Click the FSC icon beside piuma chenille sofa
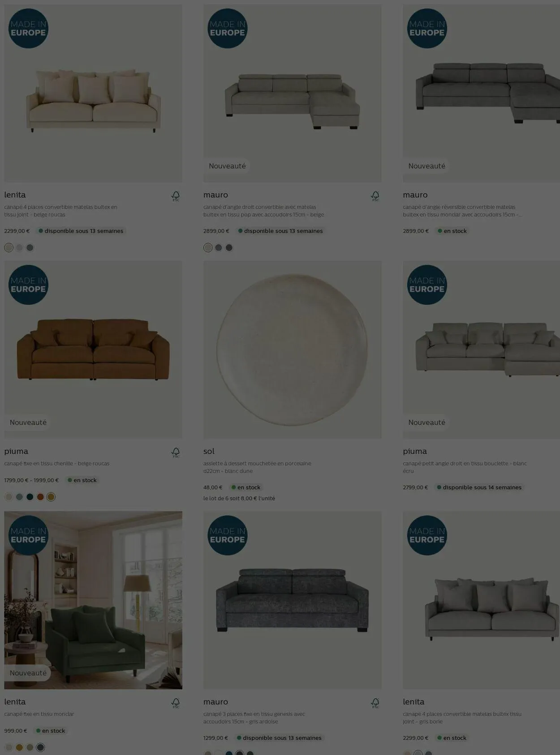The width and height of the screenshot is (560, 755). pos(176,452)
